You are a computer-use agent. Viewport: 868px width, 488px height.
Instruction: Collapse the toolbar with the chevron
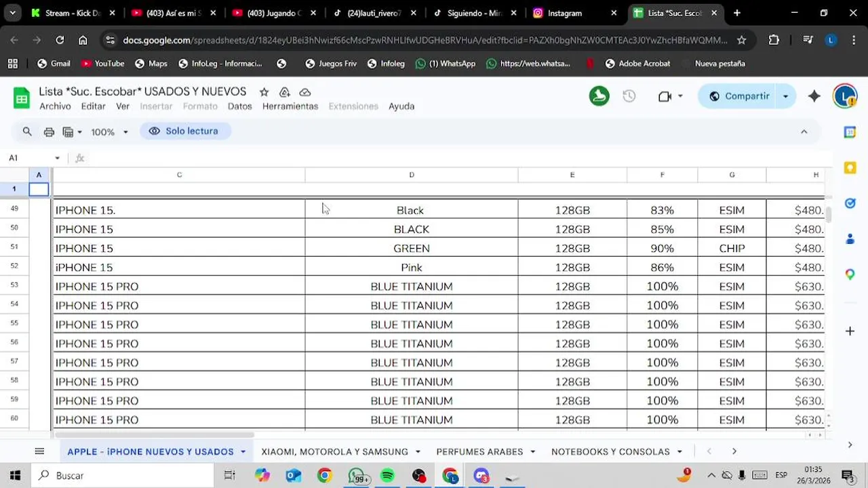tap(804, 131)
